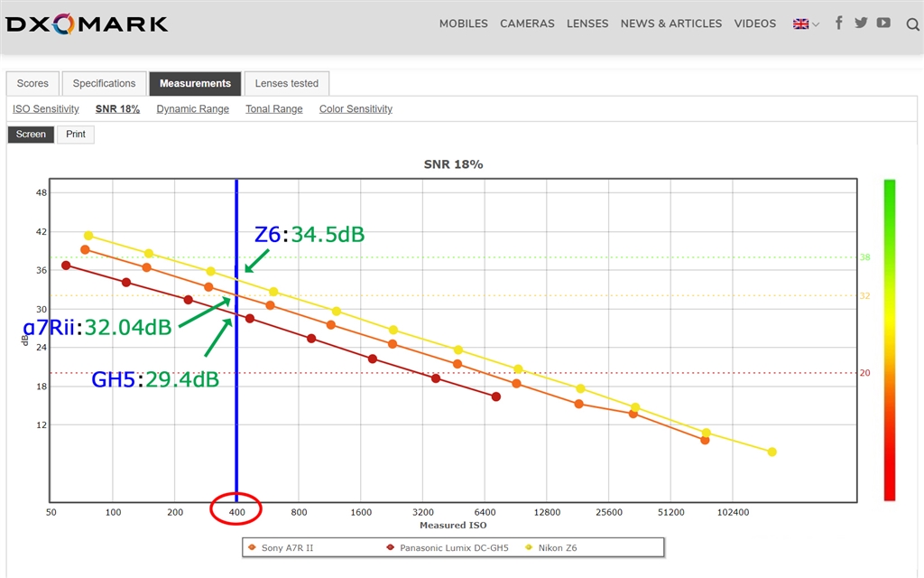
Task: Click the yellow 32 threshold label
Action: click(864, 296)
